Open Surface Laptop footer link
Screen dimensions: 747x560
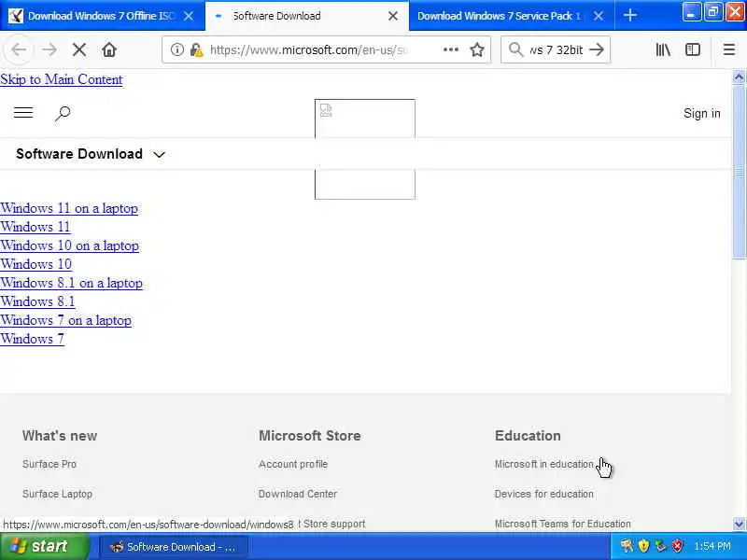click(57, 494)
